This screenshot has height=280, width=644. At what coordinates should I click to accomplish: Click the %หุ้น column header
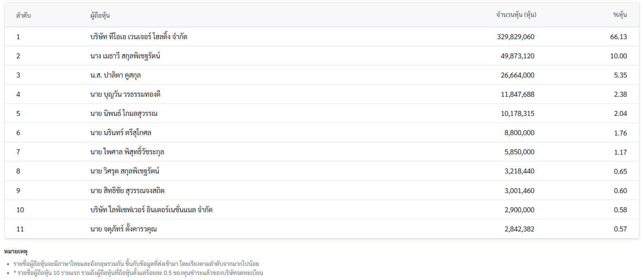coord(620,15)
